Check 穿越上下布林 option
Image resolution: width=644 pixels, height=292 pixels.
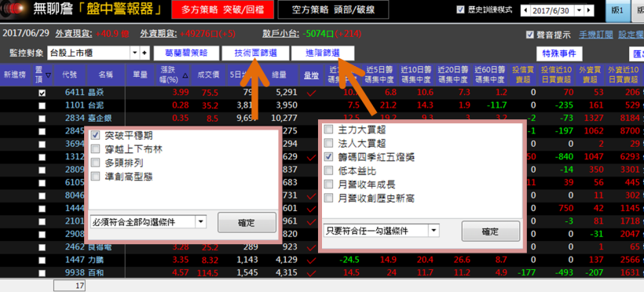95,149
